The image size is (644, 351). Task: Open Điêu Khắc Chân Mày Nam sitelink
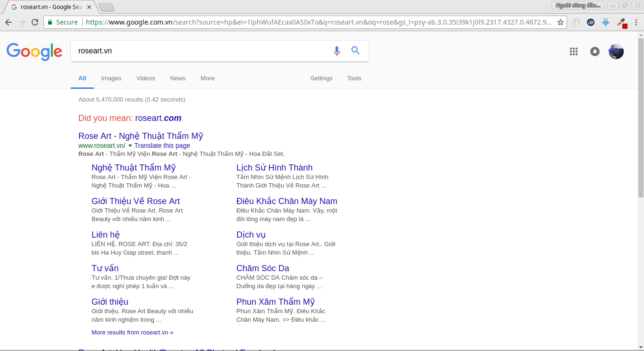coord(287,201)
